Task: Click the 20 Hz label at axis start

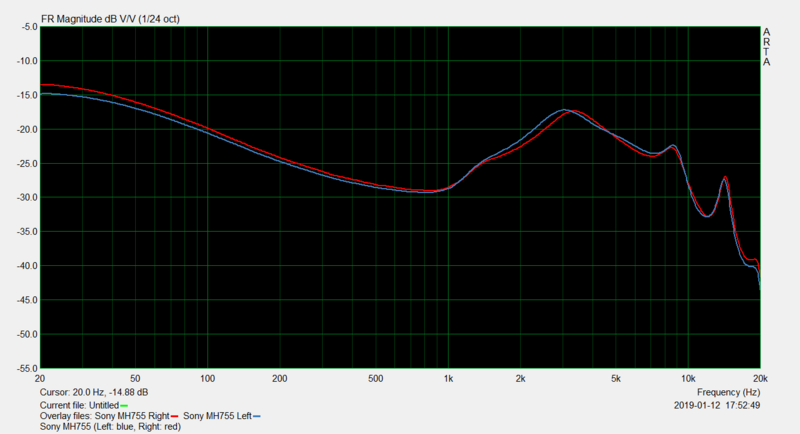Action: coord(40,378)
